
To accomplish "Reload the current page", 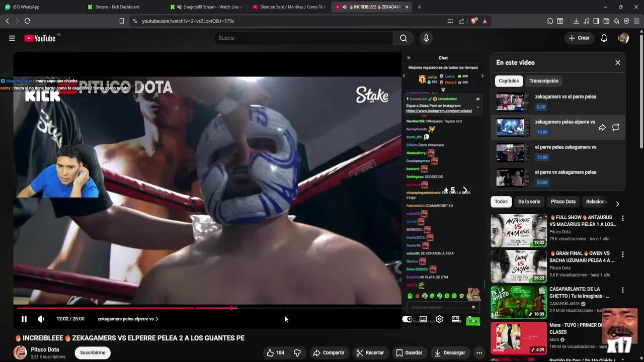I will (28, 21).
